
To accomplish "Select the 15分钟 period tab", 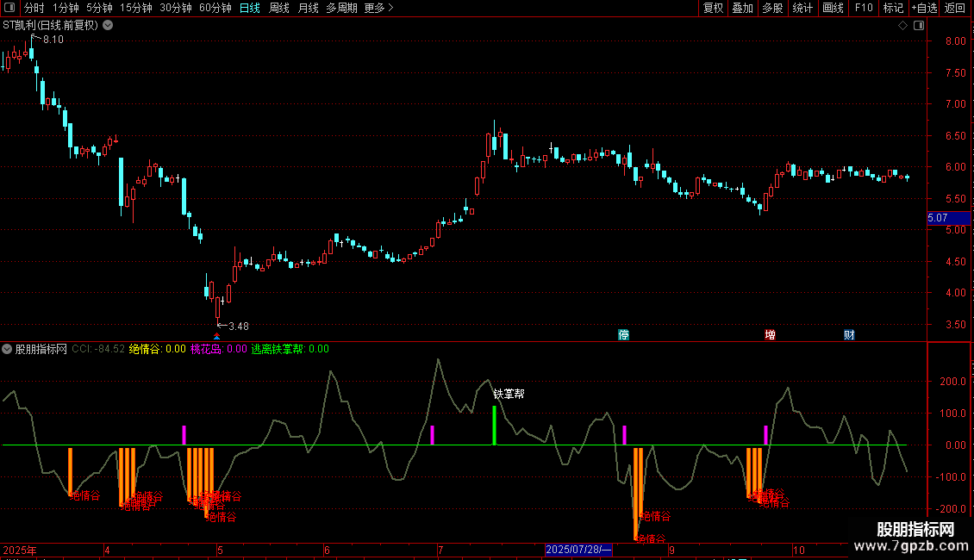I will (x=135, y=8).
